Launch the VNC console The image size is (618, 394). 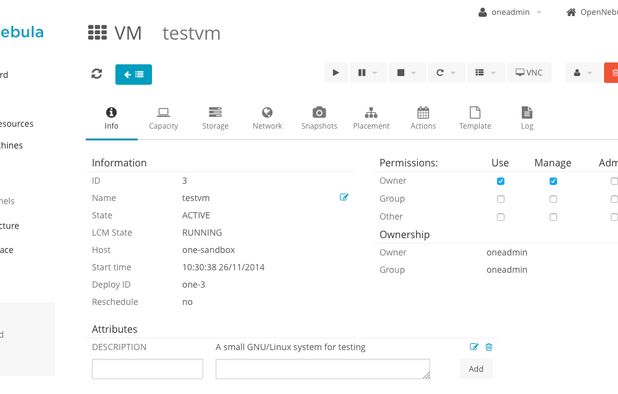tap(529, 72)
